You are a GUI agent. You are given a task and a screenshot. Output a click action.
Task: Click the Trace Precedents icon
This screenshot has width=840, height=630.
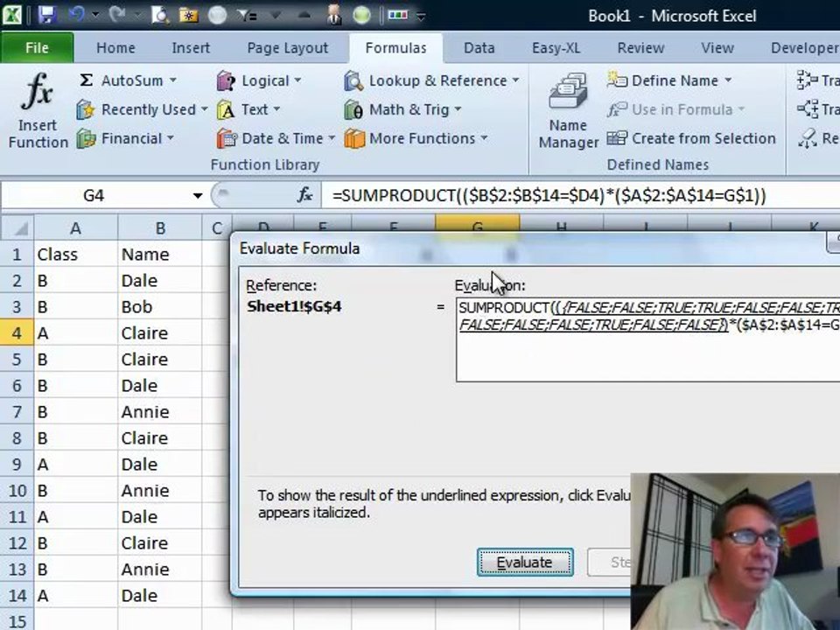click(807, 80)
